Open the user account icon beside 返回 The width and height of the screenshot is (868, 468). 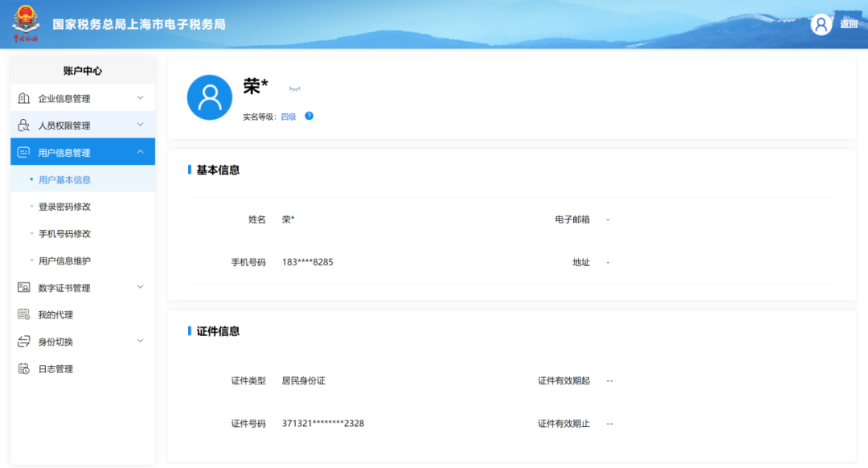click(821, 24)
